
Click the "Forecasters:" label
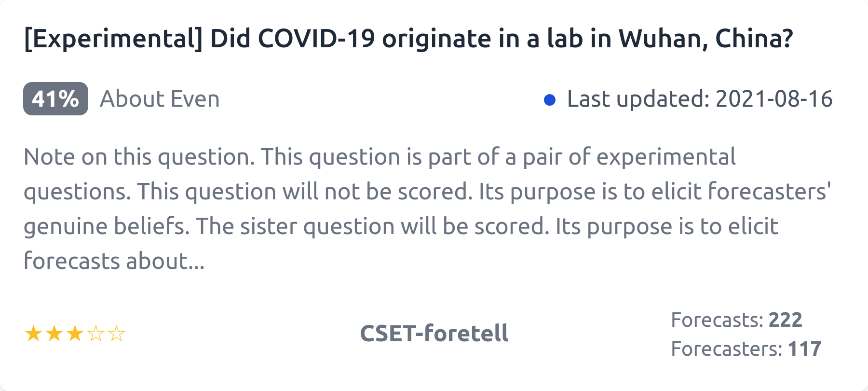point(726,349)
